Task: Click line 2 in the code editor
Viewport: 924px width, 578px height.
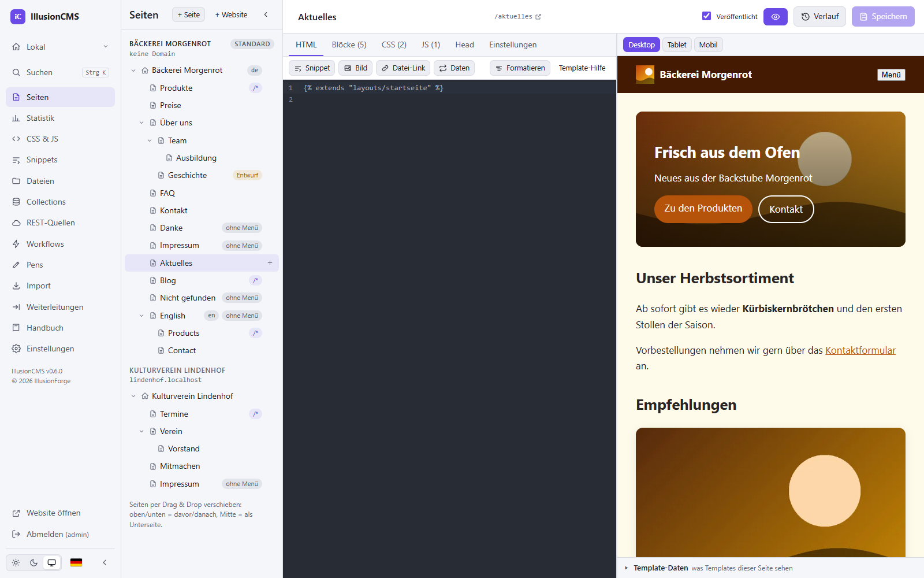Action: [456, 99]
